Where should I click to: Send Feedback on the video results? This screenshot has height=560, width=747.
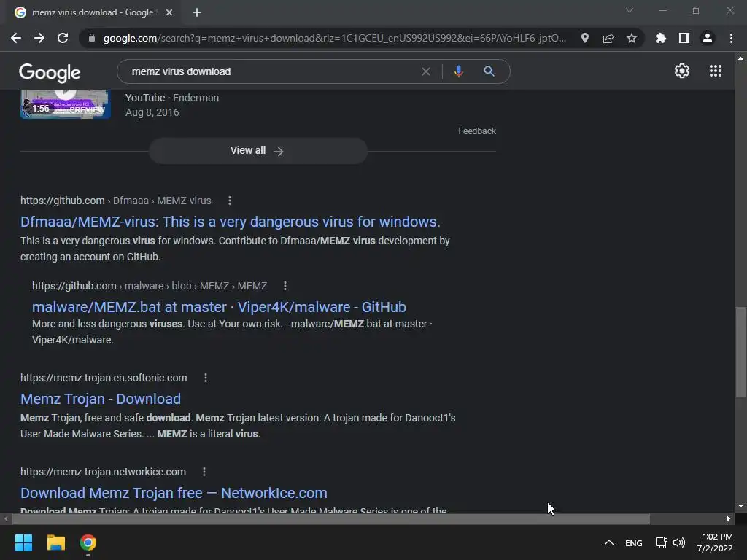(477, 131)
